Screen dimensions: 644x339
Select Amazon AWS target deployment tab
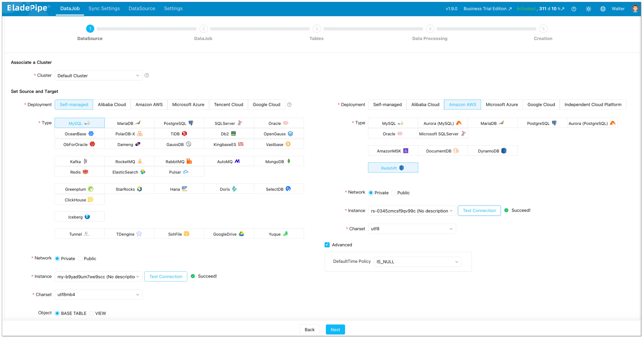point(462,105)
